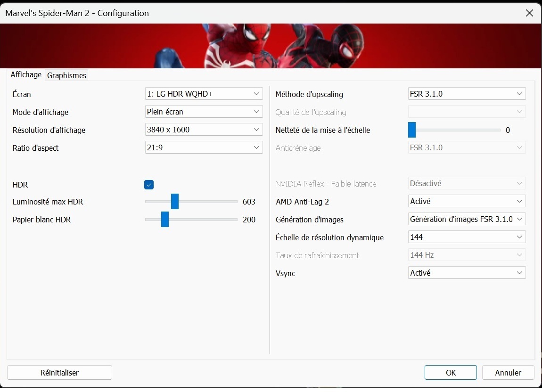This screenshot has height=392, width=542.
Task: Click the Netteté de la mise à l'échelle slider
Action: tap(454, 130)
